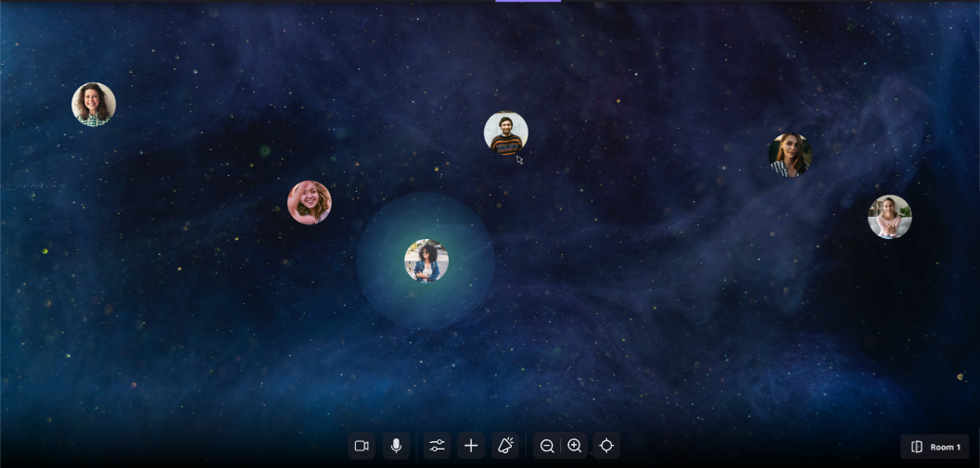The width and height of the screenshot is (980, 468).
Task: Activate the megaphone broadcast icon
Action: 505,446
